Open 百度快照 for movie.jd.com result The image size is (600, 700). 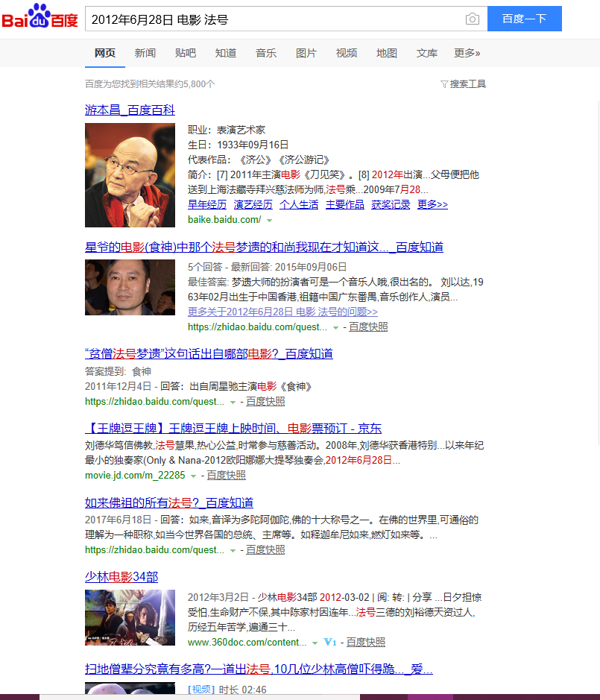(227, 475)
